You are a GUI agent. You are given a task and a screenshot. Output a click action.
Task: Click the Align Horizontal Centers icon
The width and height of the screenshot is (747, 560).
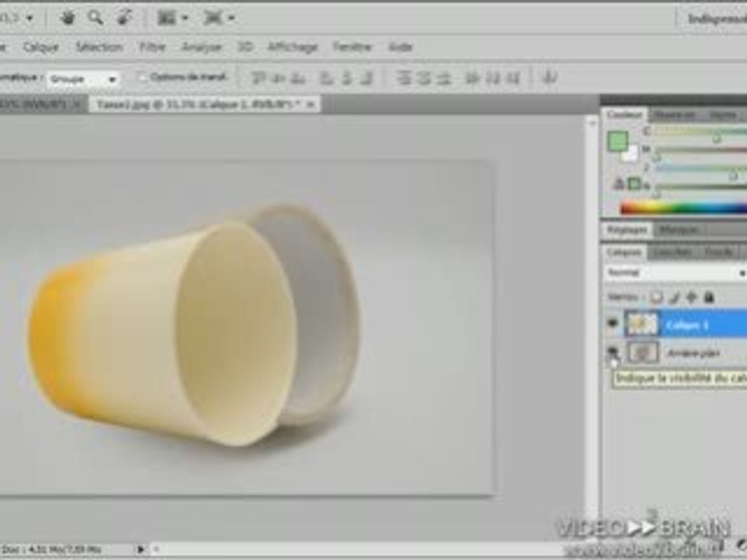point(347,78)
